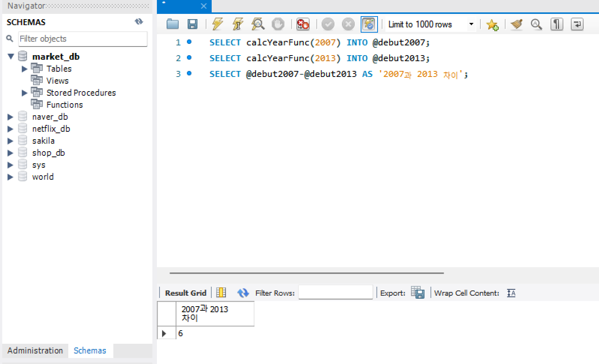Click Result Grid label
The width and height of the screenshot is (599, 364).
186,293
